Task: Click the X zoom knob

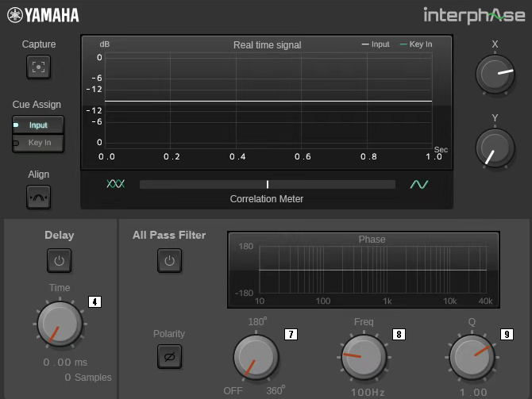Action: tap(495, 74)
